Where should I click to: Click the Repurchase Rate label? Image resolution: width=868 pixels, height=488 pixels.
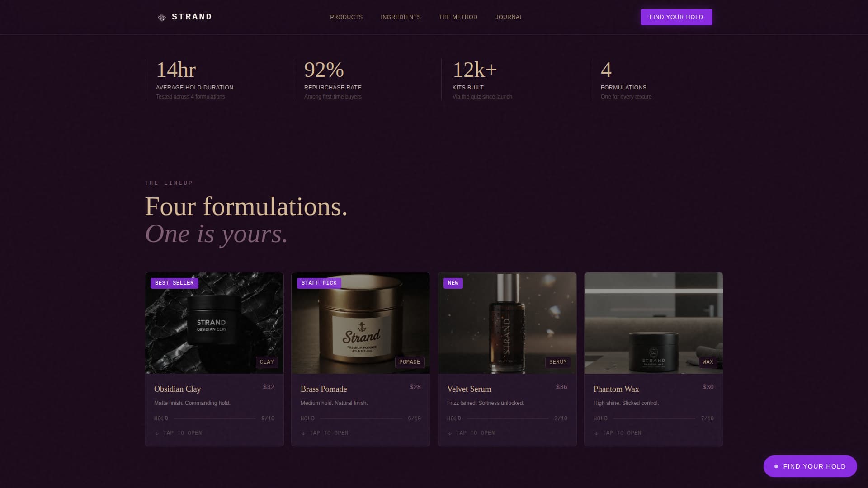[x=333, y=88]
